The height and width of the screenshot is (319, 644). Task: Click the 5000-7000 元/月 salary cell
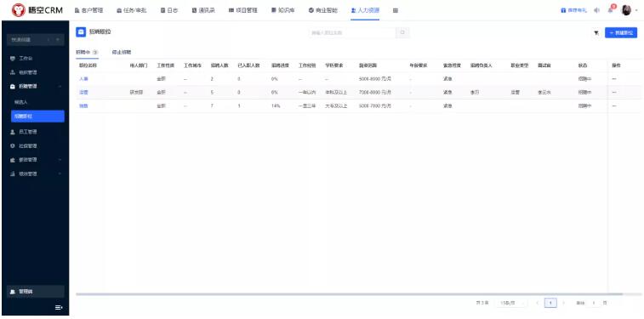click(375, 106)
